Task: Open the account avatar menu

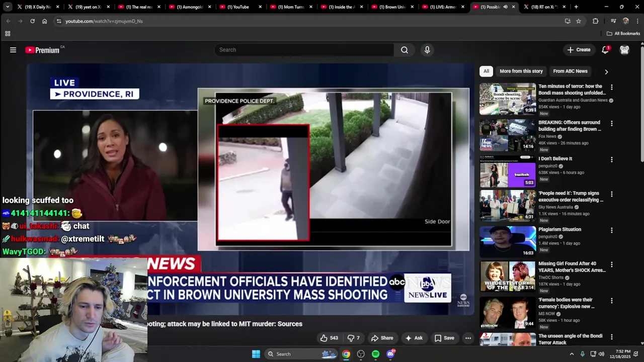Action: click(x=624, y=50)
